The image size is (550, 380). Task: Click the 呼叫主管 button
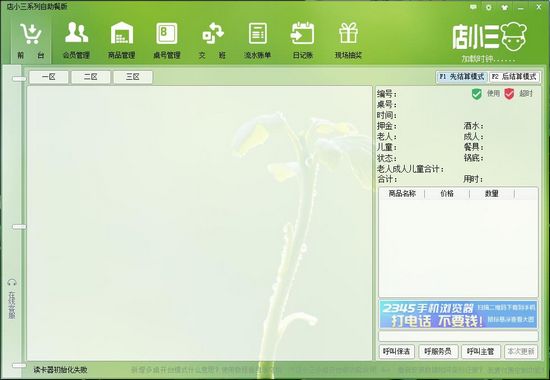point(481,351)
